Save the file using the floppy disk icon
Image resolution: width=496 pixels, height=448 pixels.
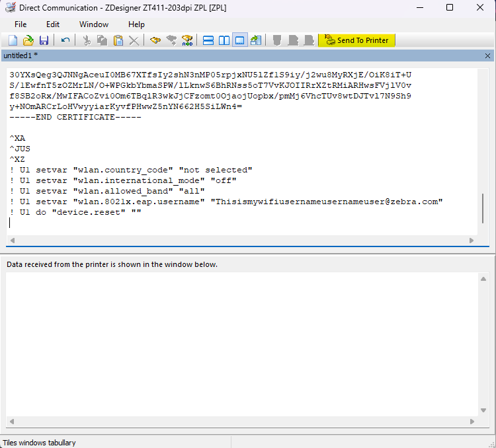(44, 40)
